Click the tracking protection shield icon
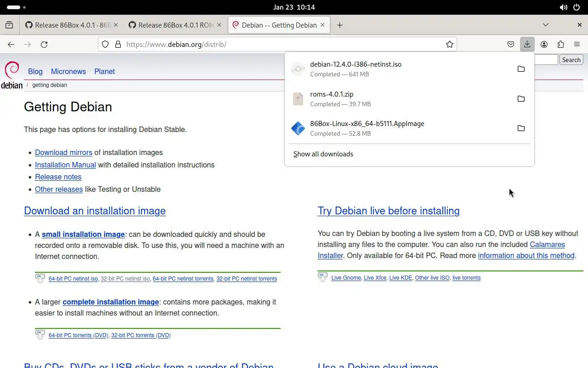The height and width of the screenshot is (368, 588). [105, 44]
